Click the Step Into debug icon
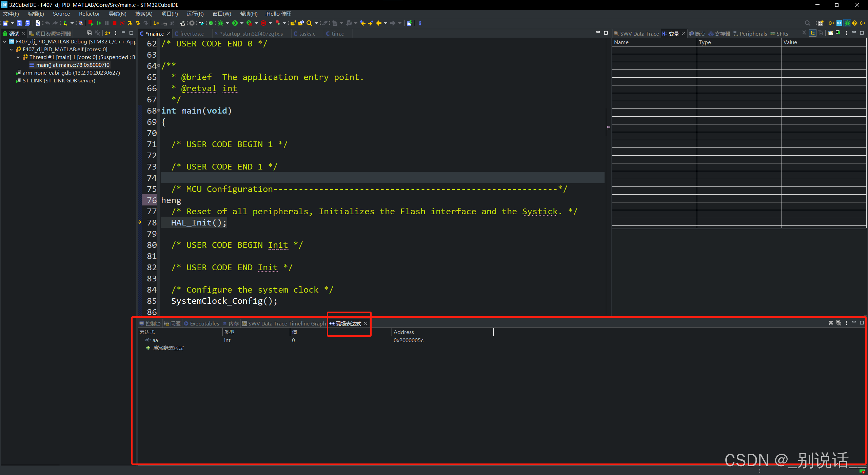Screen dimensions: 868x475 (130, 23)
